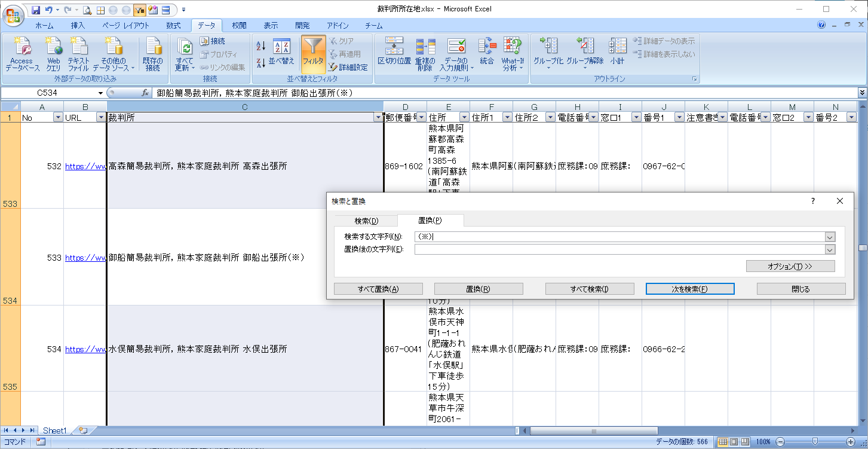868x449 pixels.
Task: Select the Sheet1 worksheet tab
Action: tap(54, 430)
